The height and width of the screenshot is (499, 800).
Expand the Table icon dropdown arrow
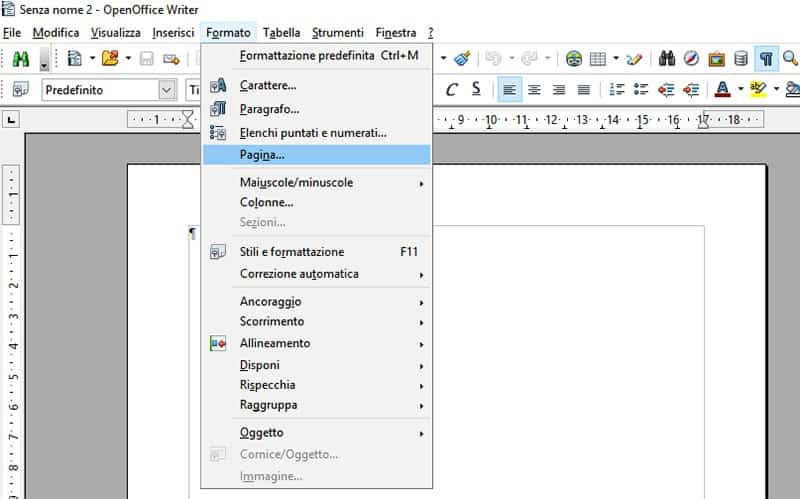coord(616,59)
